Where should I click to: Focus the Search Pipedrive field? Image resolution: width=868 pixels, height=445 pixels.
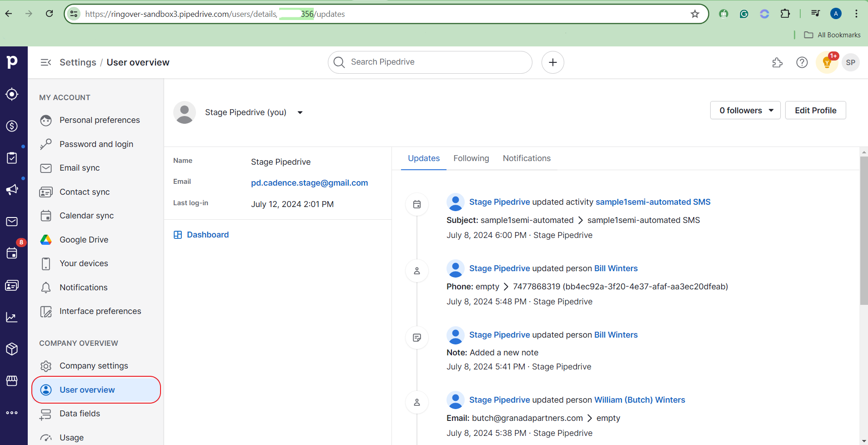coord(430,62)
